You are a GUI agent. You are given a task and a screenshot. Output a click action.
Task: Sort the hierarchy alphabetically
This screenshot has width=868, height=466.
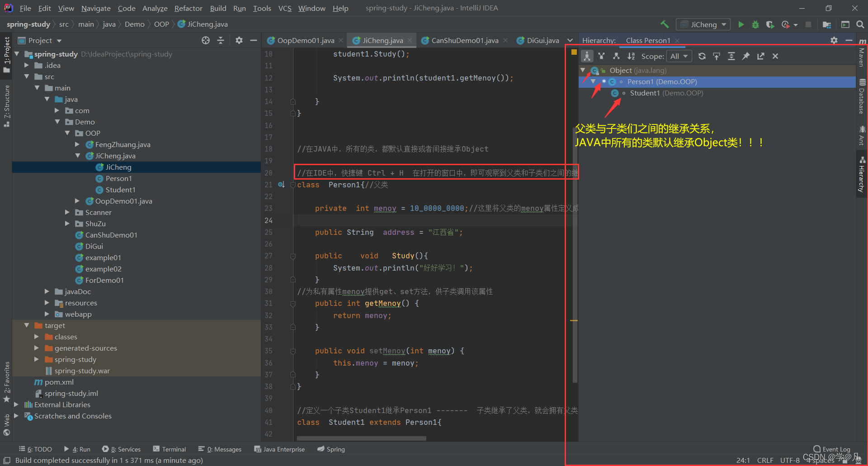coord(631,56)
